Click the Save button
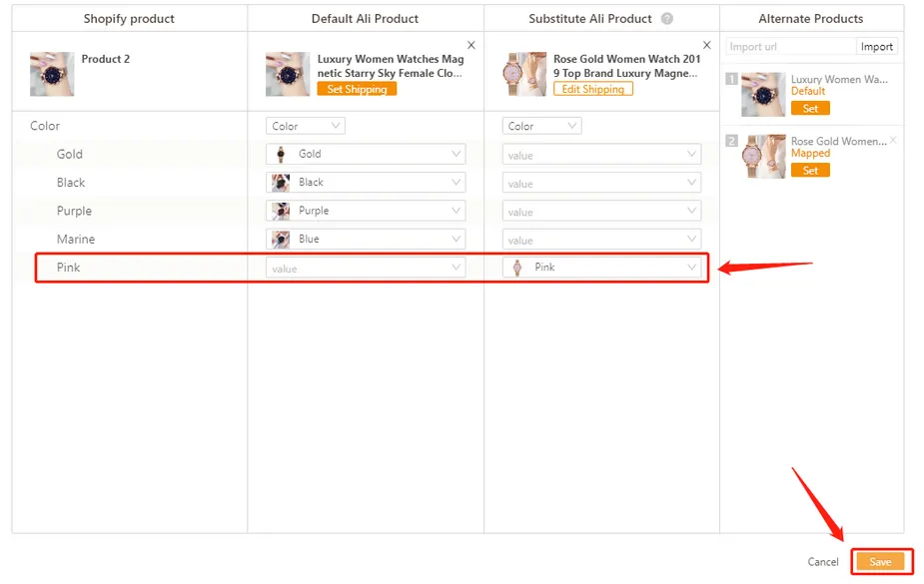 880,562
